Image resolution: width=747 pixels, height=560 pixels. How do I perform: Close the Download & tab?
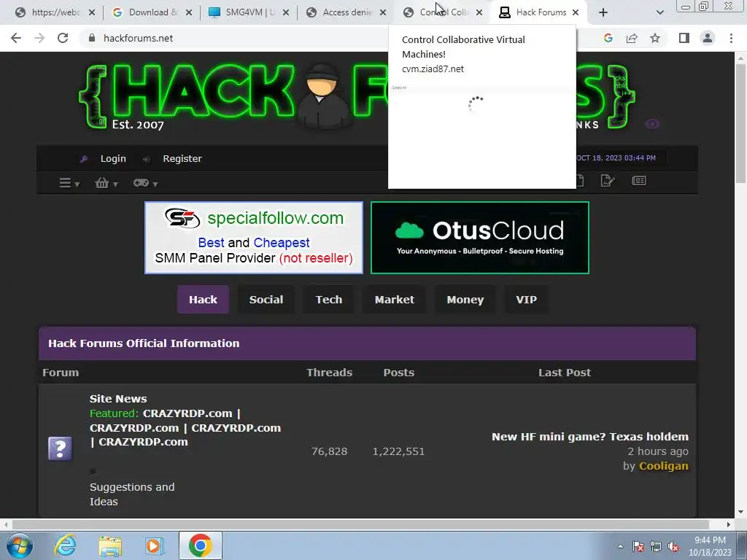189,12
